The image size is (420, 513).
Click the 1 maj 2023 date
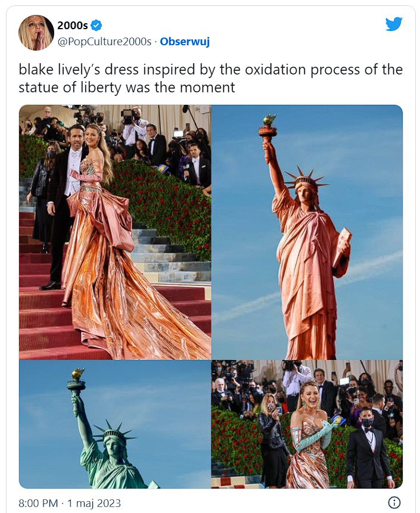pos(94,503)
